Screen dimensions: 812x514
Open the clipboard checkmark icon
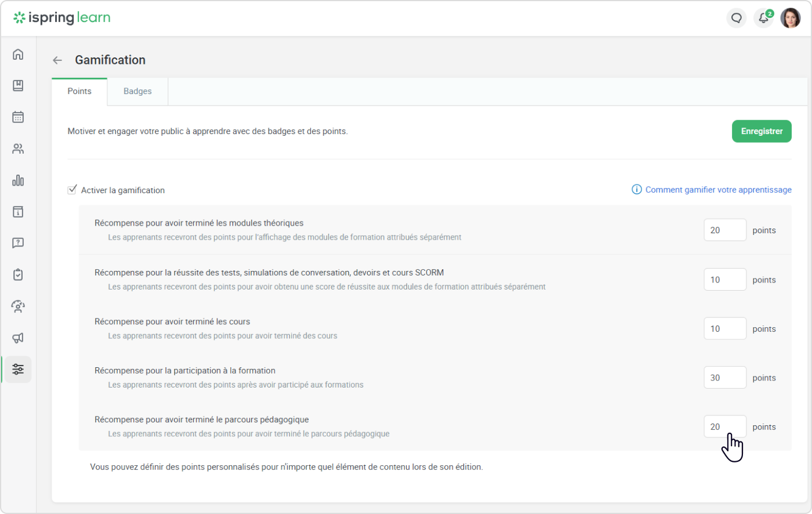(x=18, y=274)
